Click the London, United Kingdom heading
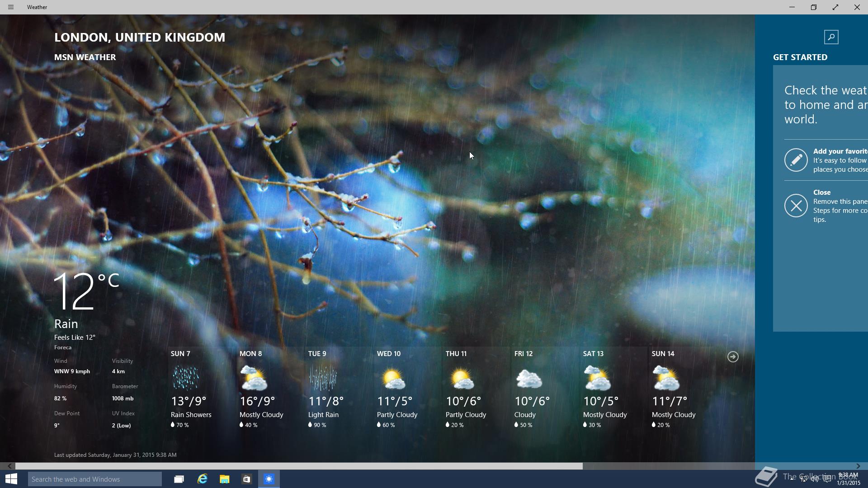868x488 pixels. coord(140,37)
